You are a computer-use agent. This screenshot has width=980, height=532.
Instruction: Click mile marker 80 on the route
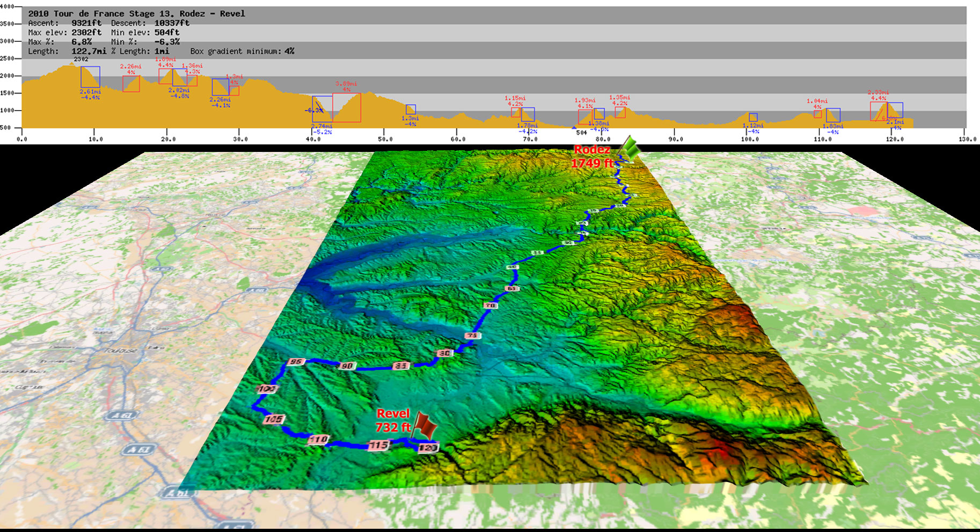point(445,353)
